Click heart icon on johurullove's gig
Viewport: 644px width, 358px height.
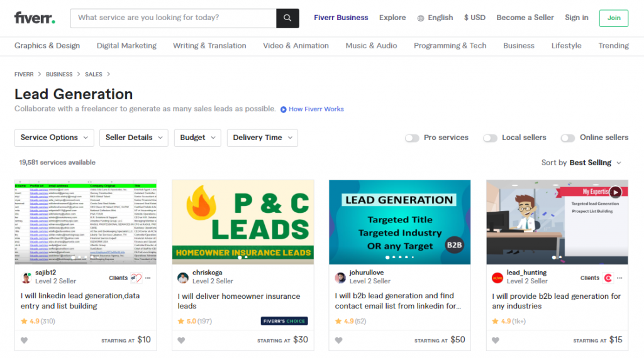tap(338, 340)
